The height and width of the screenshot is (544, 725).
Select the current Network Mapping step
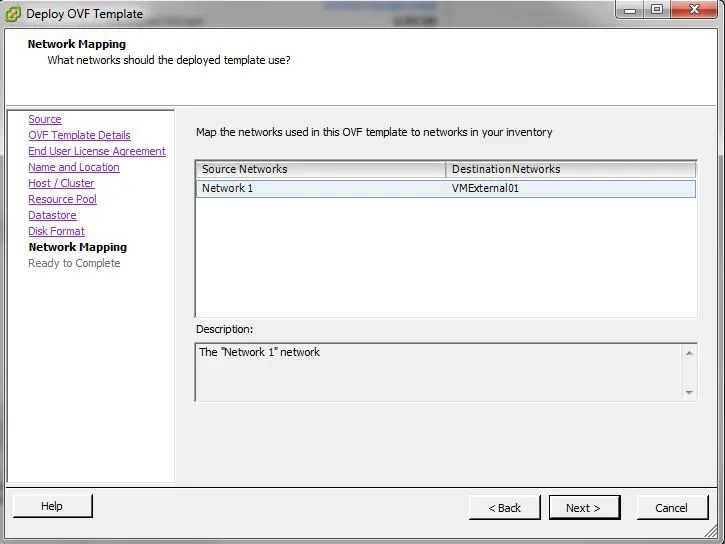[78, 247]
